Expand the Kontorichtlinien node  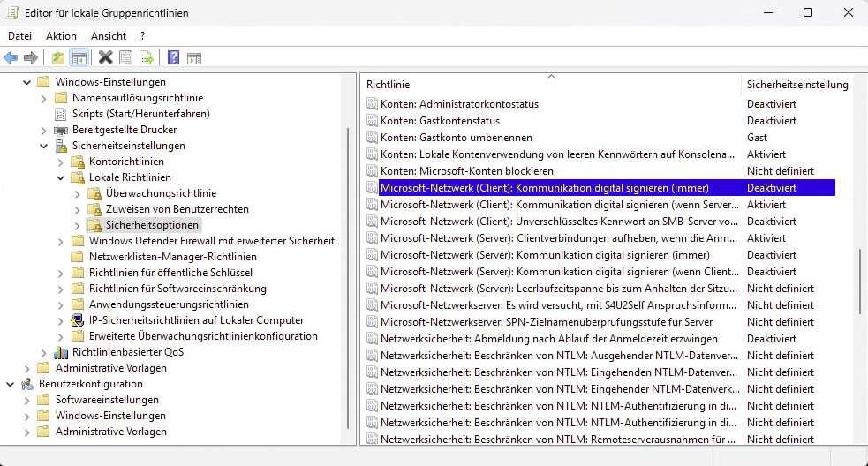coord(61,162)
